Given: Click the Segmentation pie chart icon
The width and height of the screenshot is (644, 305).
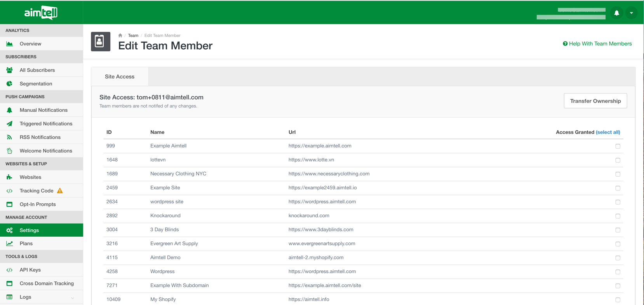Looking at the screenshot, I should coord(10,84).
